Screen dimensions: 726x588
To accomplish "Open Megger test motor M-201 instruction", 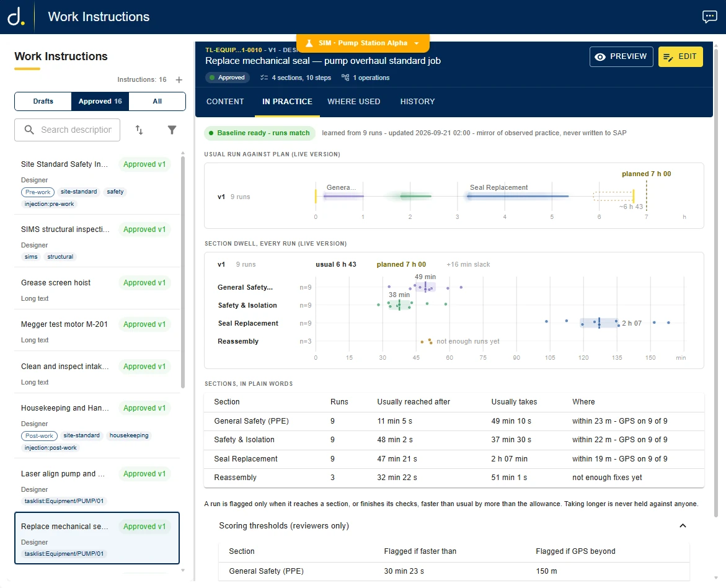I will pyautogui.click(x=97, y=331).
